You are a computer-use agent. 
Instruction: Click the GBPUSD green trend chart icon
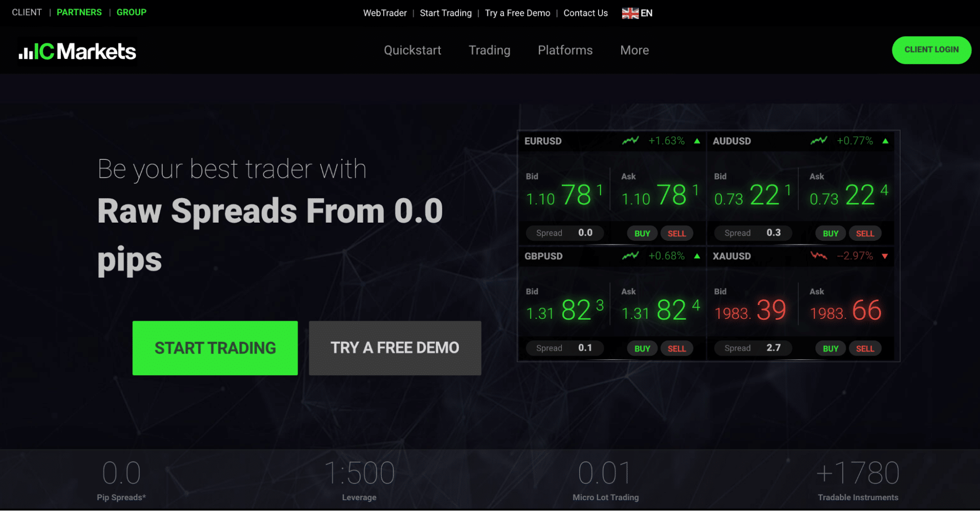[630, 255]
